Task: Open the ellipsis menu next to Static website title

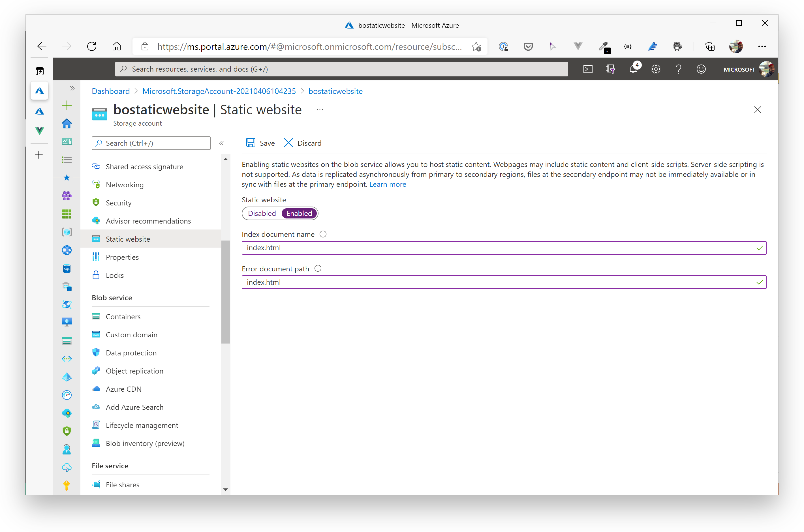Action: click(x=319, y=109)
